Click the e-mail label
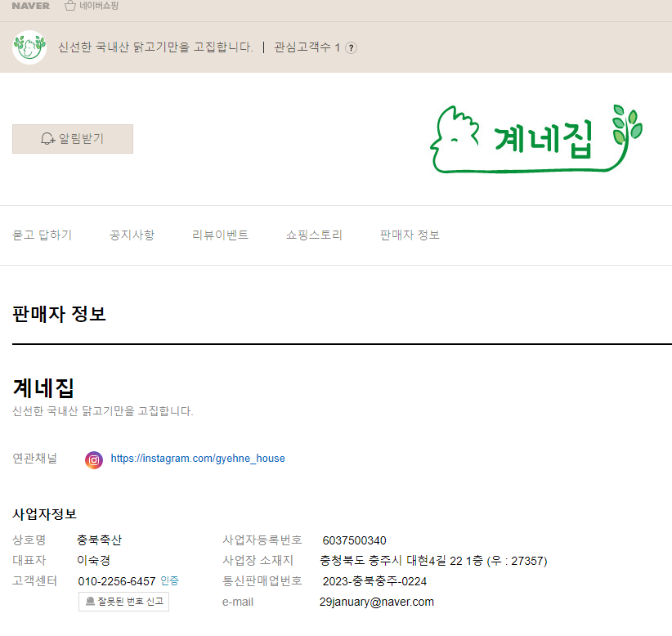672x636 pixels. click(238, 602)
